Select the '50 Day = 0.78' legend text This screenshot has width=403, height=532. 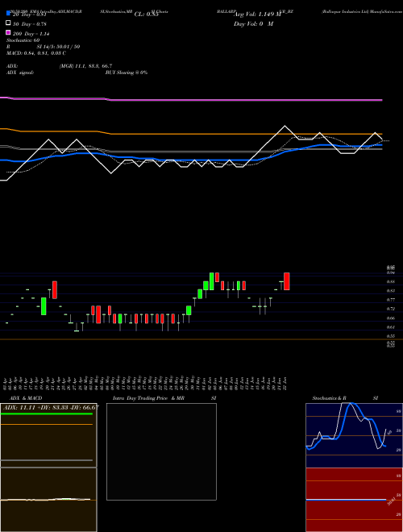point(30,24)
